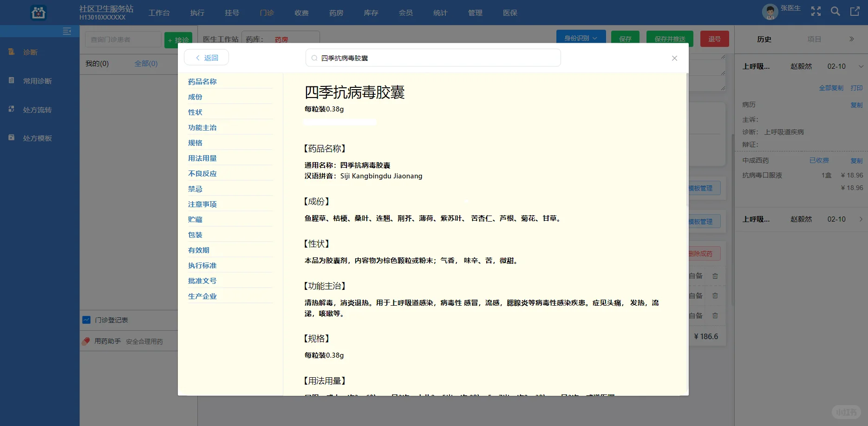Switch to the 收费 menu item
Image resolution: width=868 pixels, height=426 pixels.
pyautogui.click(x=301, y=13)
